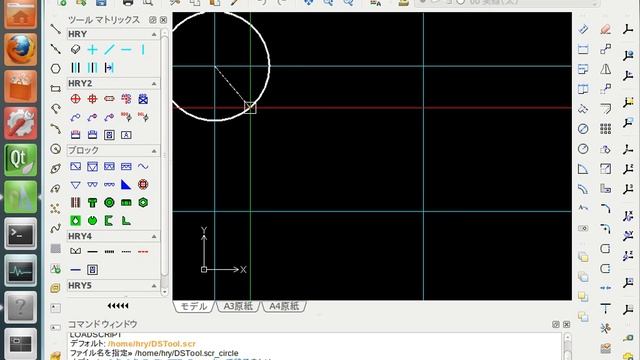Click the scissors icon in right toolbar

pos(606,328)
